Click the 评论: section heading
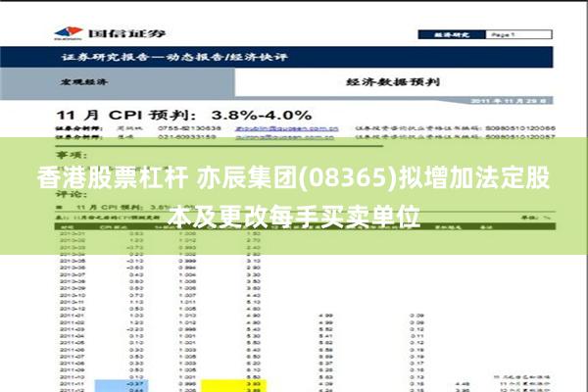 click(x=72, y=194)
